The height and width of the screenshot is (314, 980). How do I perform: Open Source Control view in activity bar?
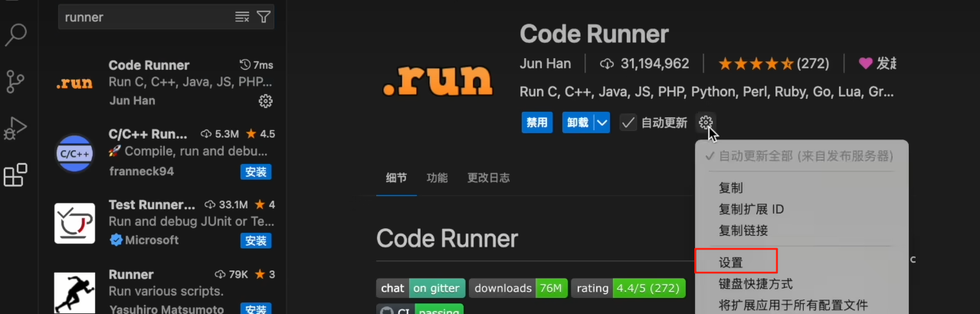(16, 80)
